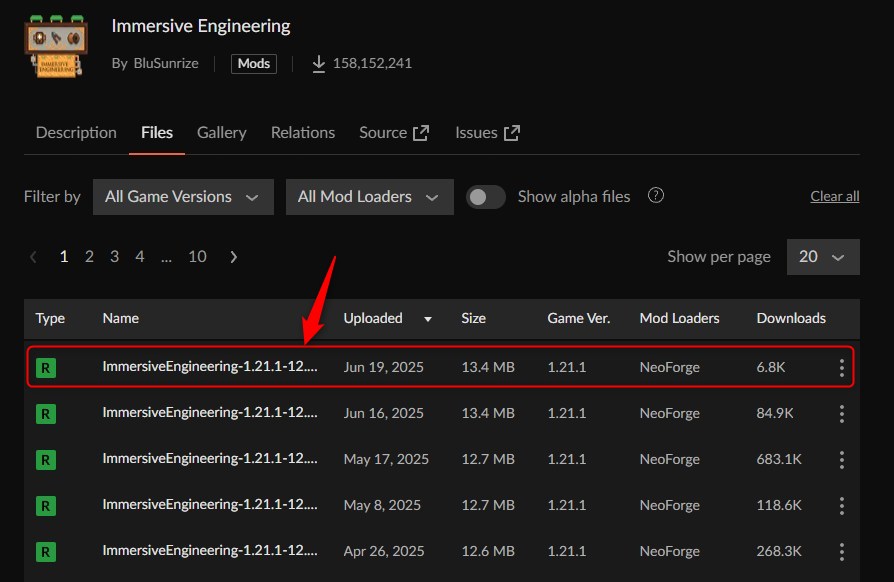The height and width of the screenshot is (582, 894).
Task: Go to the previous page arrow
Action: [x=33, y=257]
